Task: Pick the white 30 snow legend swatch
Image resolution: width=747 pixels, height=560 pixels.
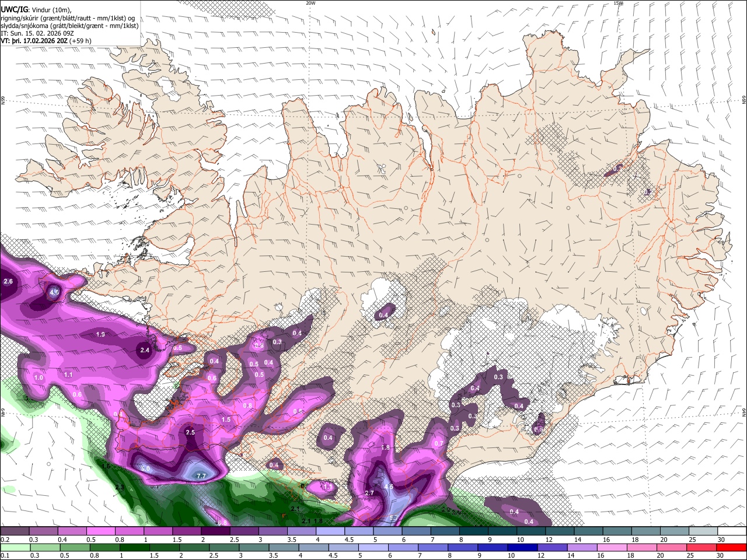Action: (x=732, y=531)
